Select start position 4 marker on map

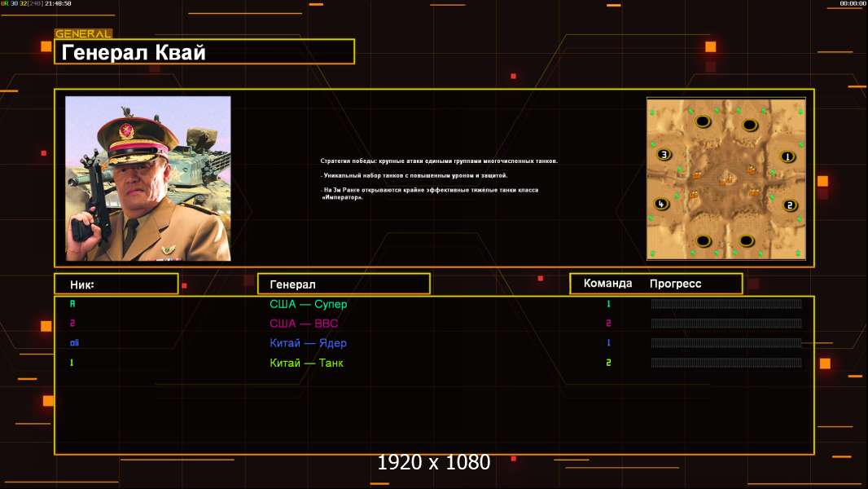661,204
